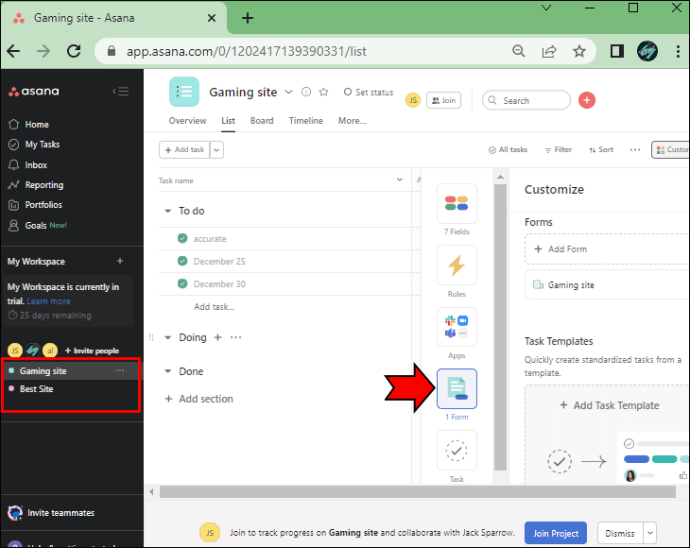Switch to Overview tab

[187, 121]
